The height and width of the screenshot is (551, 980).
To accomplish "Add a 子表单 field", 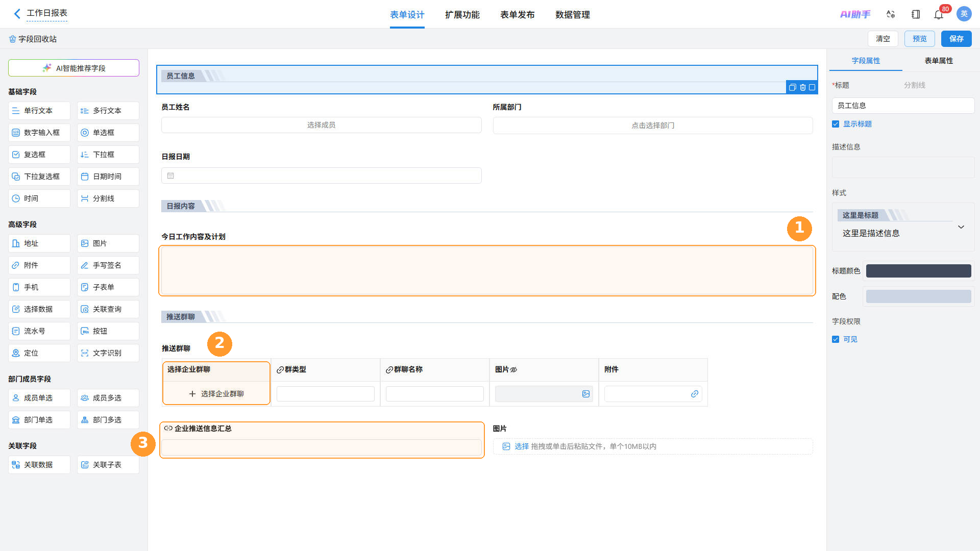I will coord(108,287).
